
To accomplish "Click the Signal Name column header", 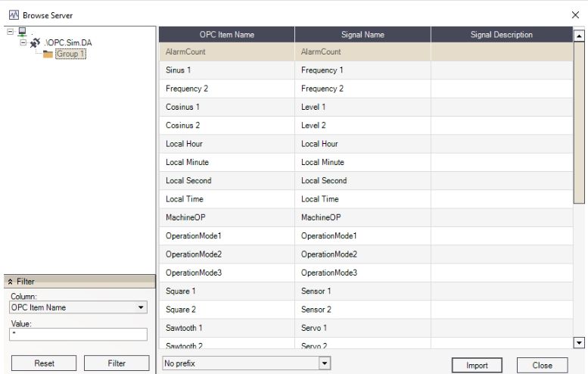I will (x=362, y=35).
